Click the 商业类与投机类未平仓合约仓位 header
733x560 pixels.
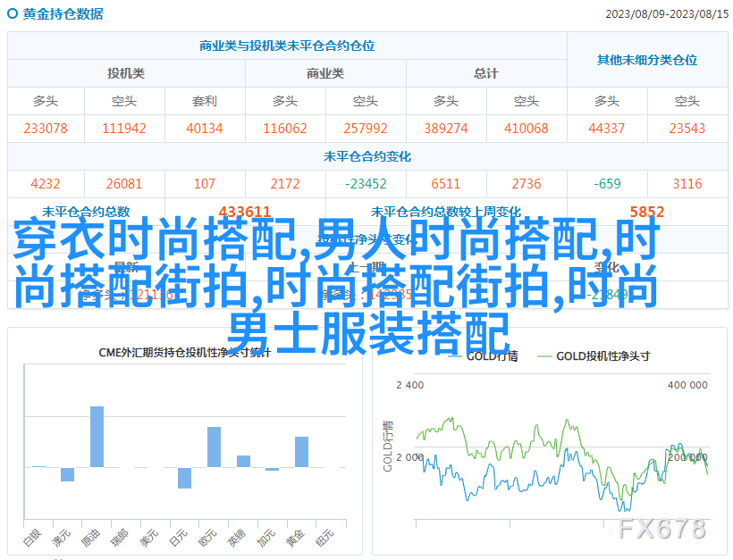287,46
